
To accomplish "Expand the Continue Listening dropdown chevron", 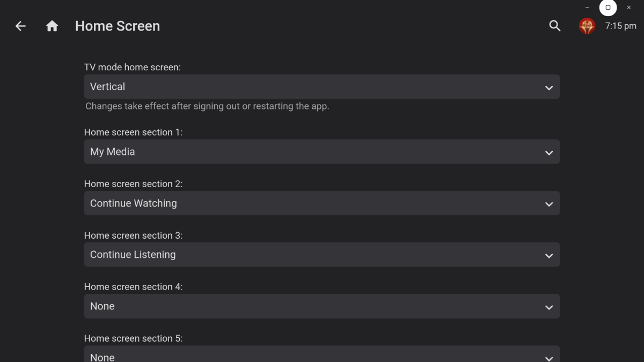I will 548,255.
